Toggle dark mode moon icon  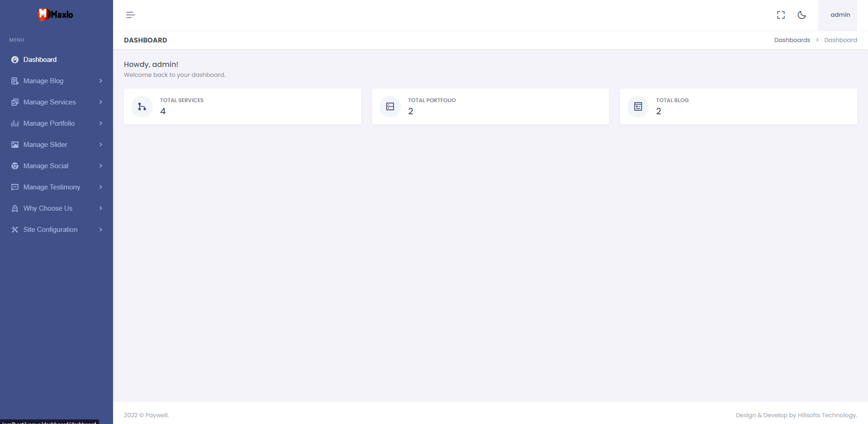[x=802, y=15]
